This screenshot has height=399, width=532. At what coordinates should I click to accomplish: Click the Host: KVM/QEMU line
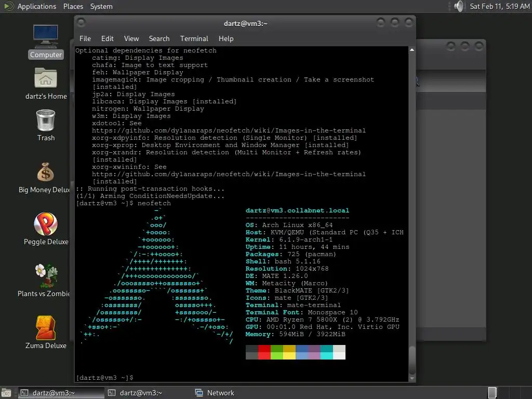pyautogui.click(x=324, y=232)
